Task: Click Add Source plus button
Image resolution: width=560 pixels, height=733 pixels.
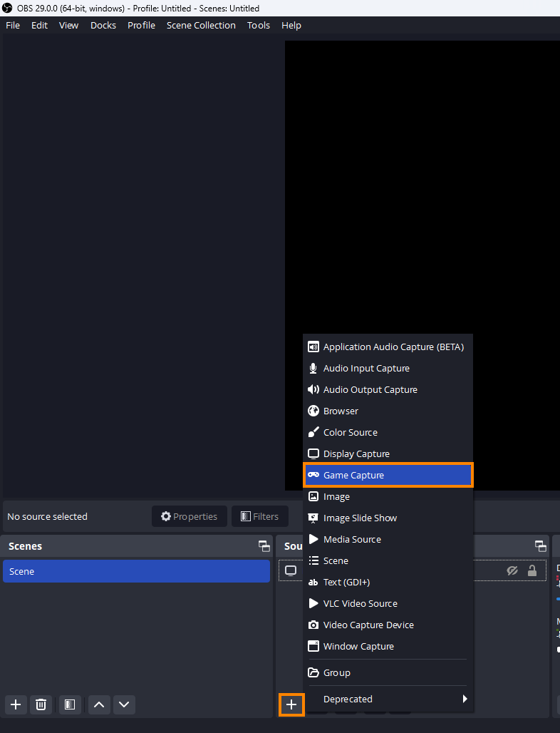Action: [x=291, y=704]
